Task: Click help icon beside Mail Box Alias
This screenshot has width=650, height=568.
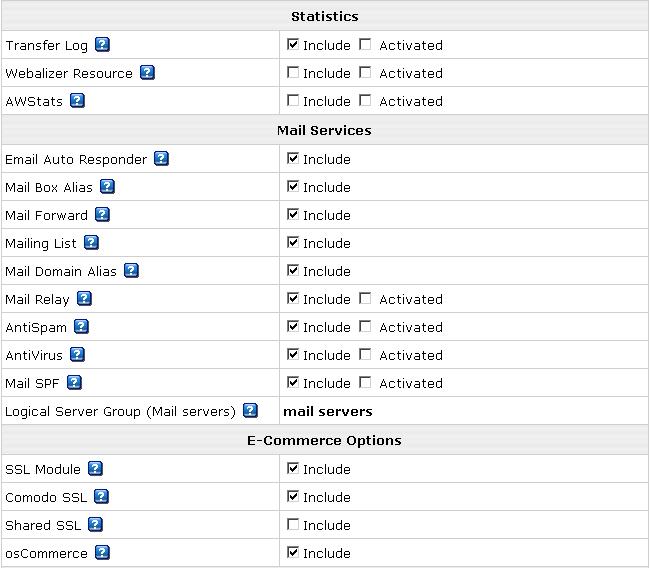Action: (x=107, y=186)
